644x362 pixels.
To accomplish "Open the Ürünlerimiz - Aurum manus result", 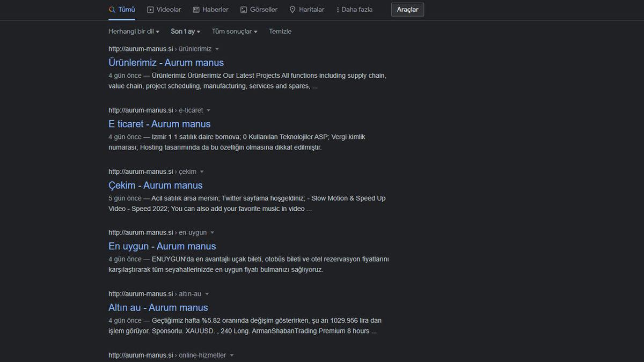I will tap(166, 63).
